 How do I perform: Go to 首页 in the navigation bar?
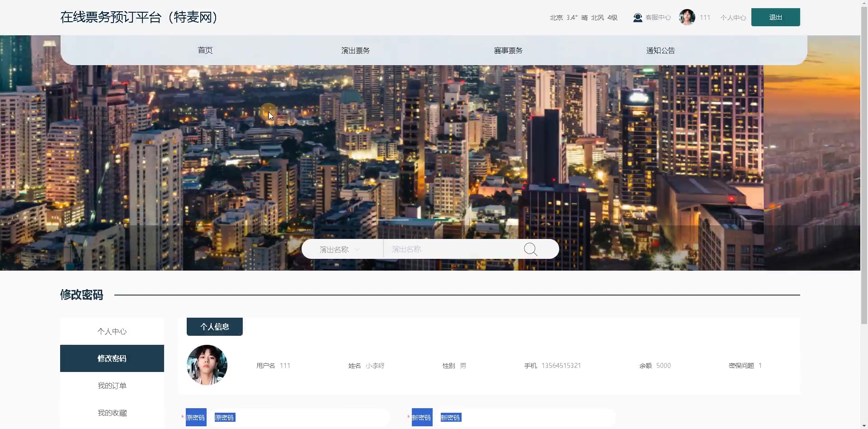click(x=205, y=50)
